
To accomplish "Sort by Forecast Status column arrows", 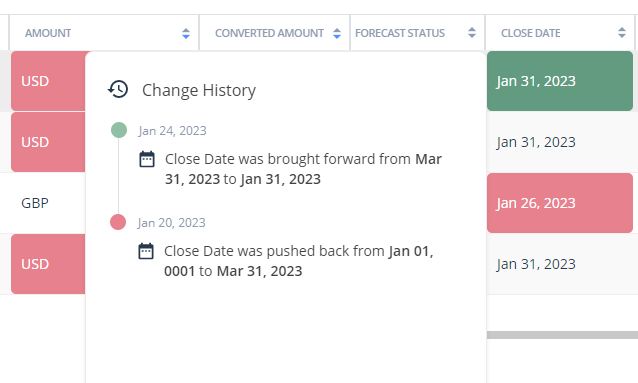I will tap(472, 33).
